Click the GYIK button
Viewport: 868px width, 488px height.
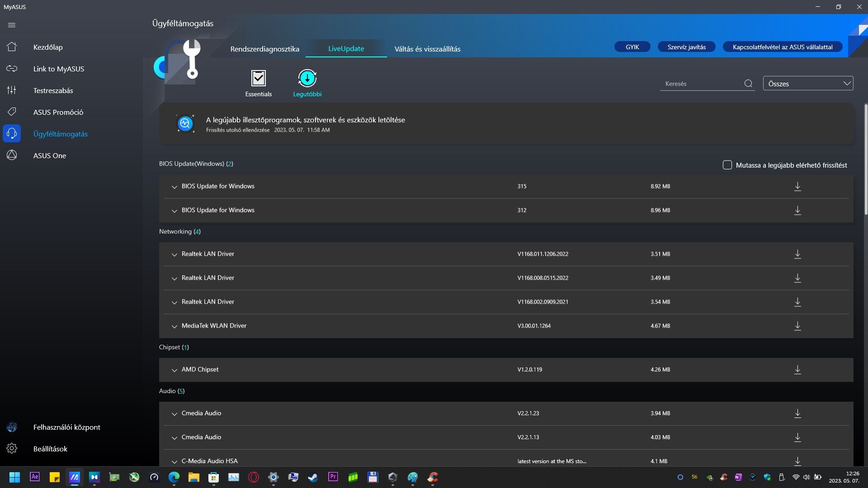point(632,47)
